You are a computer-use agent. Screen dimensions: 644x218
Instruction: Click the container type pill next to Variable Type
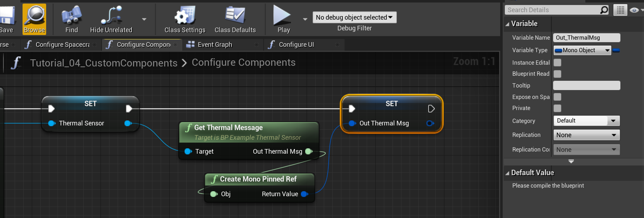click(616, 50)
